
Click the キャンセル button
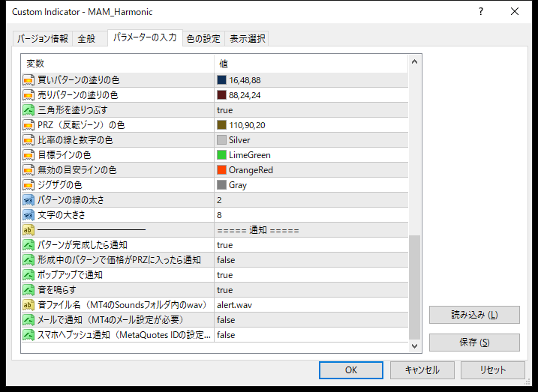pyautogui.click(x=422, y=370)
